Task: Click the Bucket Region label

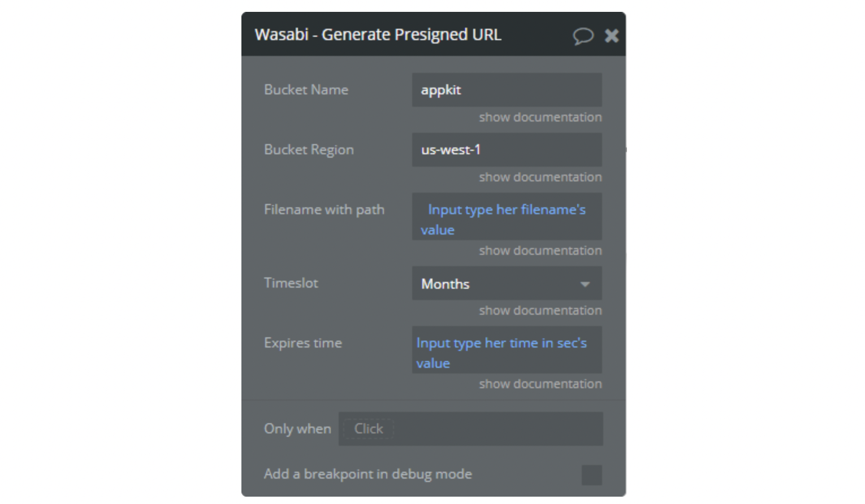Action: tap(309, 150)
